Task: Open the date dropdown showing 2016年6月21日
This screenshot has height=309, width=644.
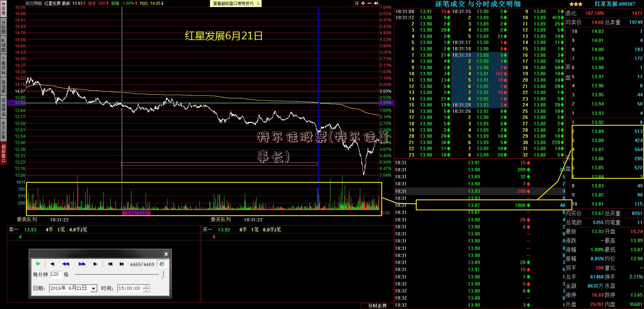Action: click(94, 288)
